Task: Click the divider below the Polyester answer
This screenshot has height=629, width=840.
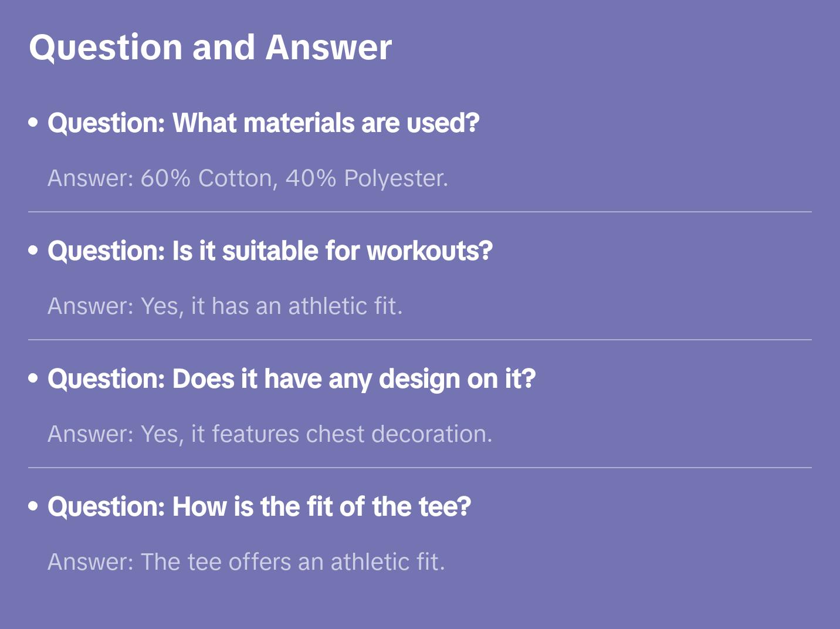Action: click(420, 212)
